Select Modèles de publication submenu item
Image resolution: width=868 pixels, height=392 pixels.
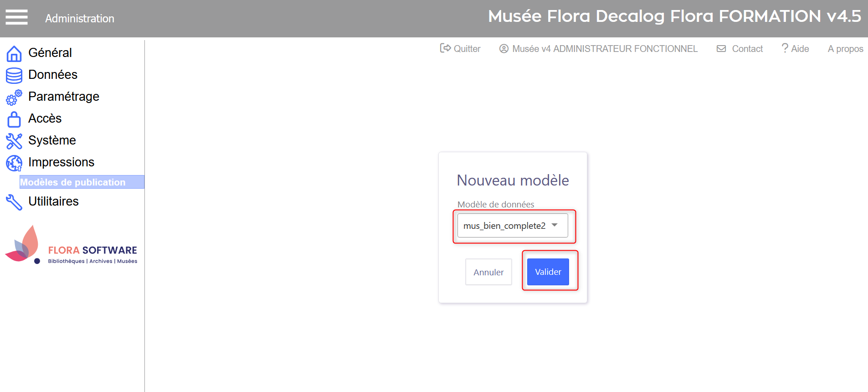click(73, 182)
